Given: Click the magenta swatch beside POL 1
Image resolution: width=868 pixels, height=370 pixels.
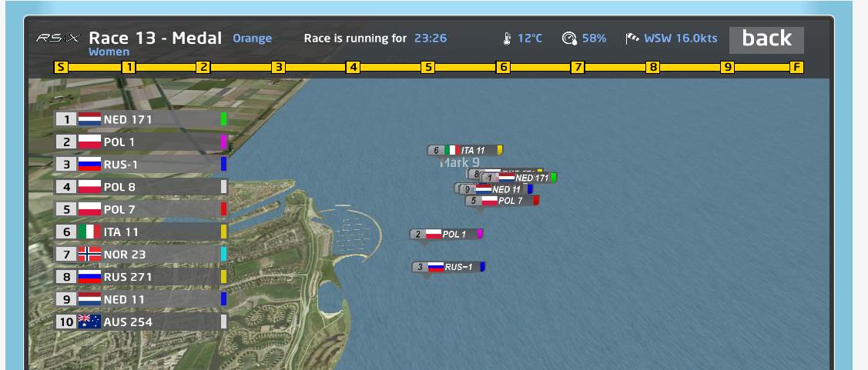Looking at the screenshot, I should 223,142.
